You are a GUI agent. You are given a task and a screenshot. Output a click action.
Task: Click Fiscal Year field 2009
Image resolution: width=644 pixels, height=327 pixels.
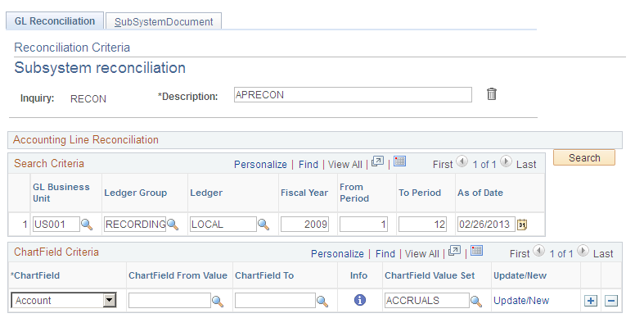pyautogui.click(x=304, y=225)
